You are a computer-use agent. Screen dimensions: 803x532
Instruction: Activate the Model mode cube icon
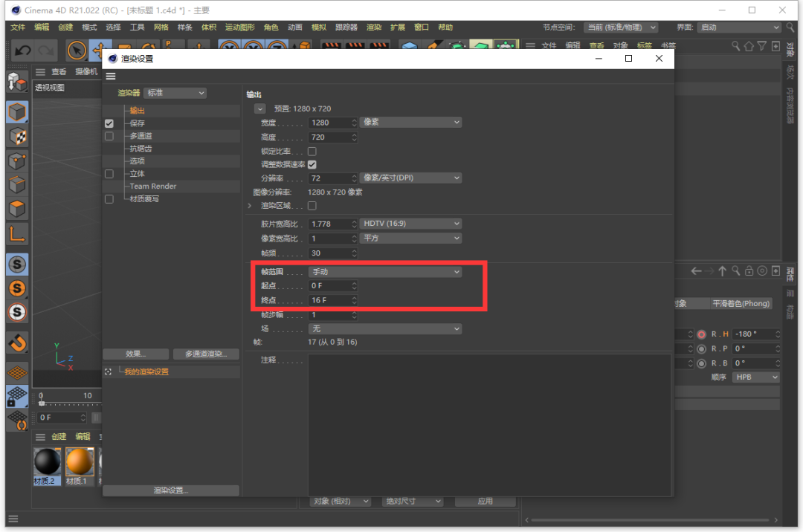click(17, 112)
